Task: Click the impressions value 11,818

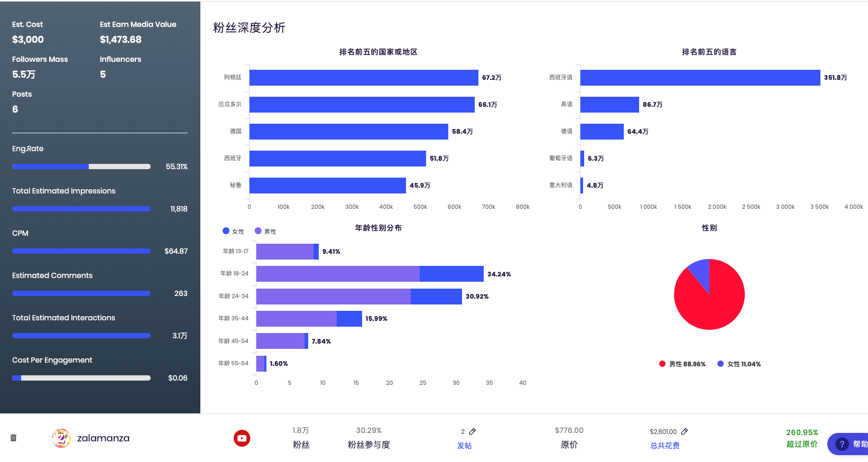Action: [179, 209]
